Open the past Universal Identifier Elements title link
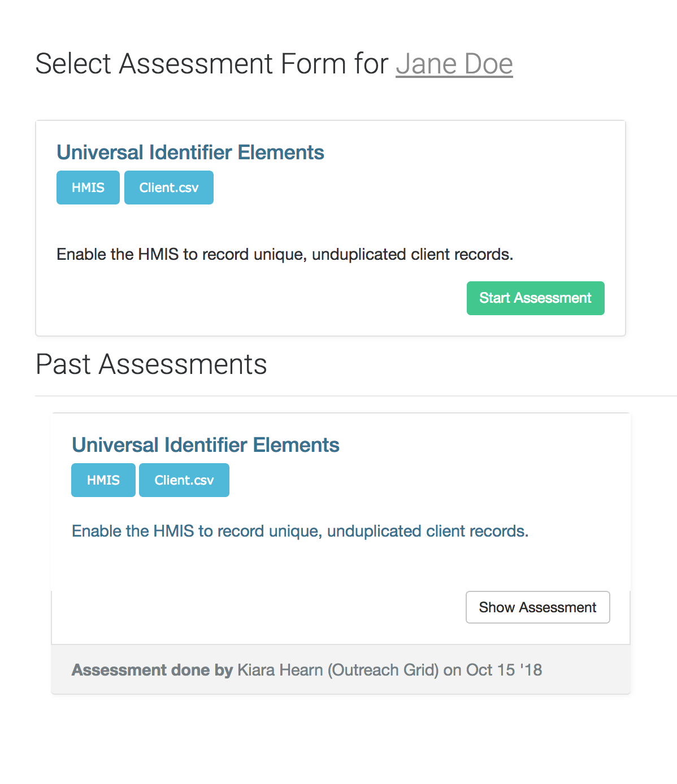The width and height of the screenshot is (677, 784). (206, 445)
